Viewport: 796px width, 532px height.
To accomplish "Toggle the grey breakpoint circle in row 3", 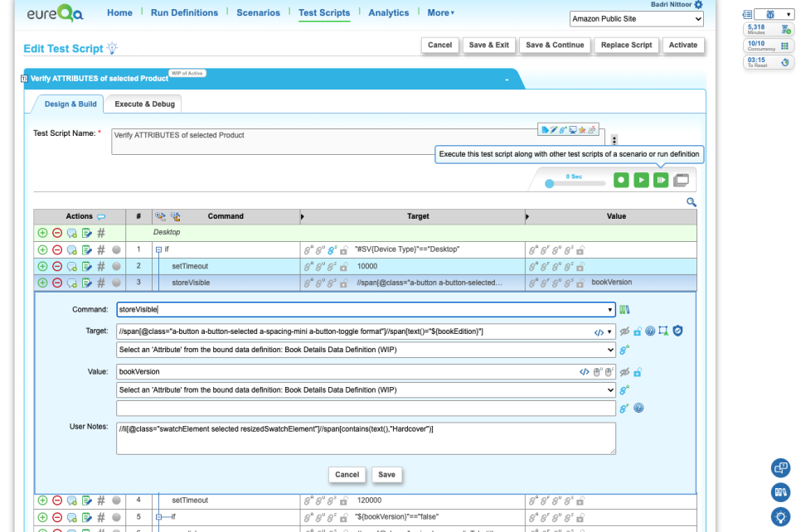I will (116, 283).
